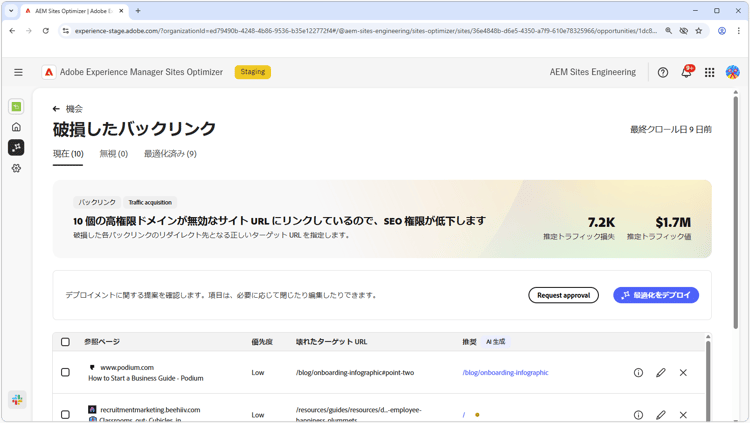Click How to Start a Business Guide title
750x423 pixels.
pos(145,378)
